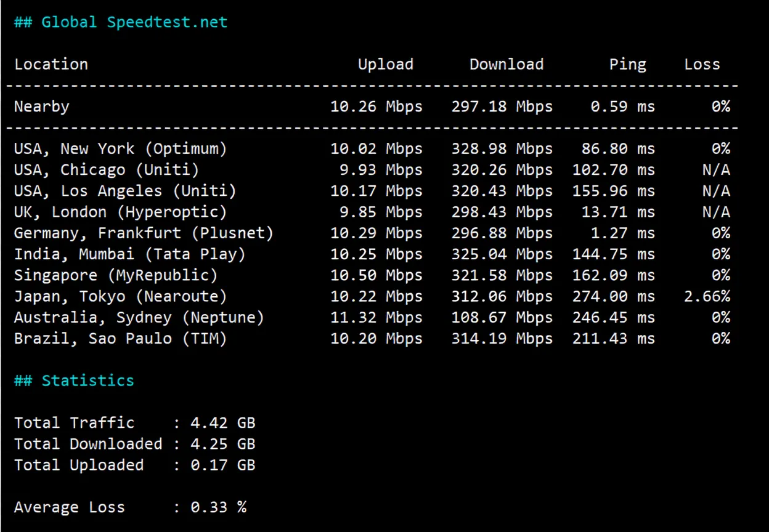This screenshot has height=532, width=769.
Task: Click Tokyo download '312.06 Mbps'
Action: (502, 296)
